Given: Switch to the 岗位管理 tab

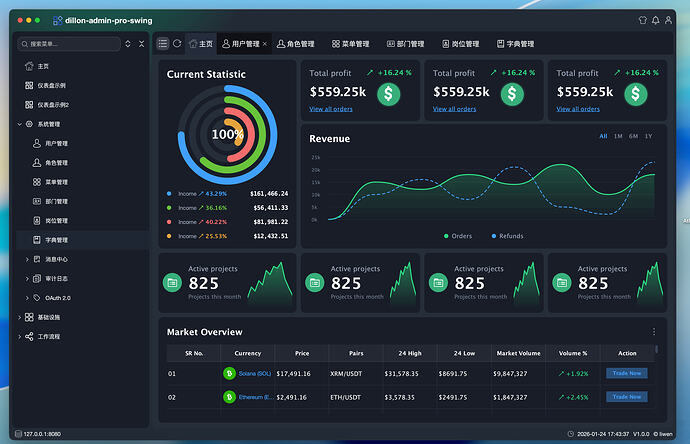Looking at the screenshot, I should [x=460, y=44].
